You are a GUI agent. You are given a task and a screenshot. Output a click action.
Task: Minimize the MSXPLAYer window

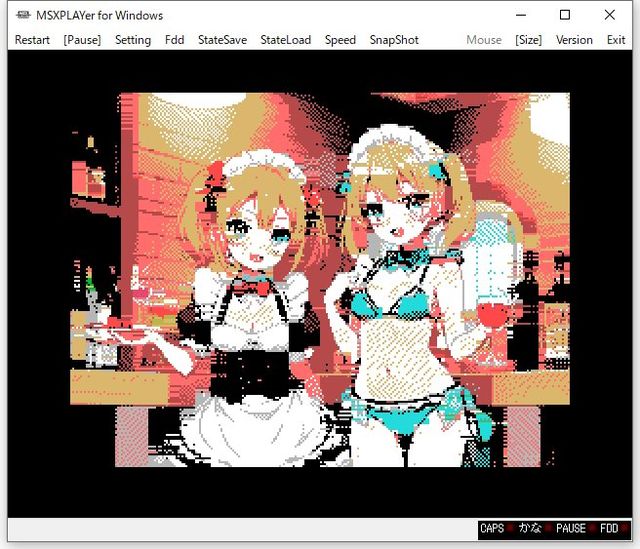tap(521, 15)
